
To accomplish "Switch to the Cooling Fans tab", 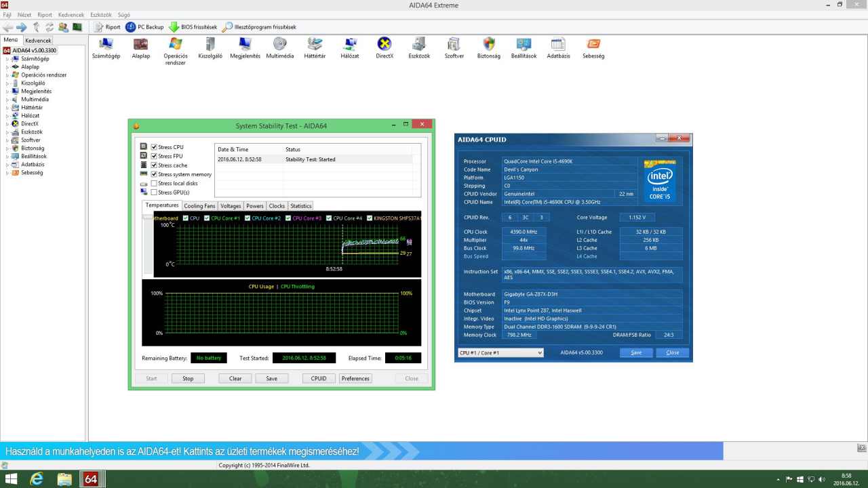I will tap(199, 206).
